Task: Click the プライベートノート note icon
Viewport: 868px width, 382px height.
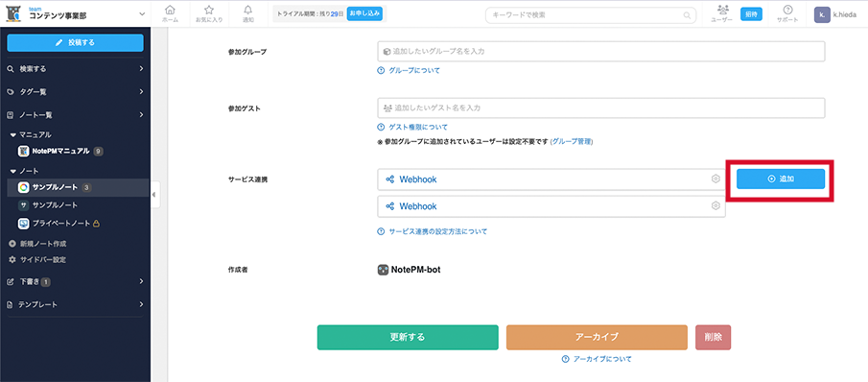Action: (23, 224)
